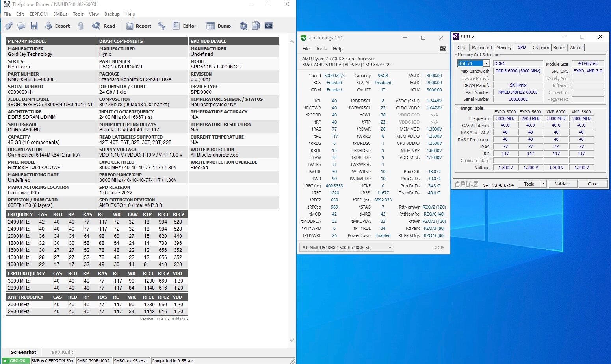Click part number H5CGD8?EBDX021
Image resolution: width=611 pixels, height=364 pixels.
tap(121, 67)
